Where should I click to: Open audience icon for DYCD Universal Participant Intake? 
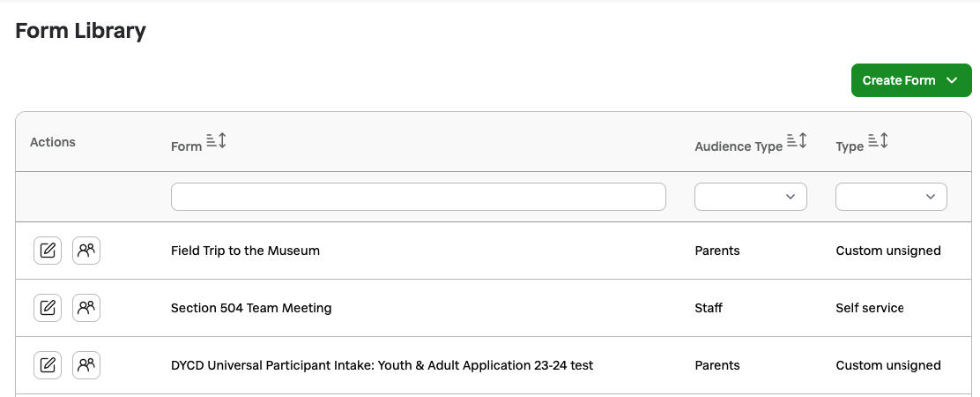pyautogui.click(x=86, y=365)
